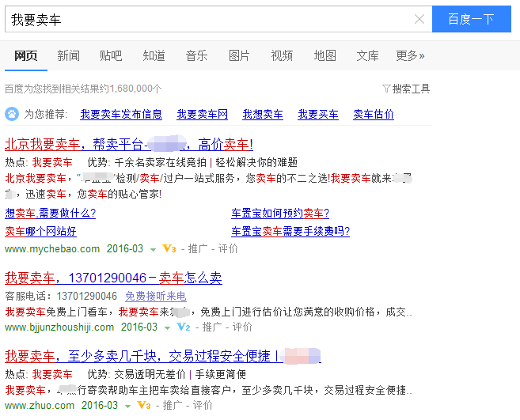Click the funnel icon beside 搜索工具
The image size is (520, 420).
pos(386,89)
